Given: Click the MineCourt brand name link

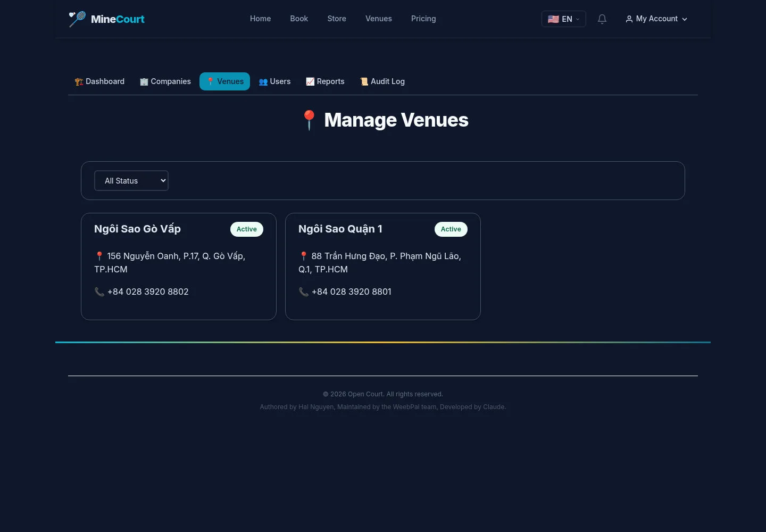Looking at the screenshot, I should pyautogui.click(x=118, y=19).
